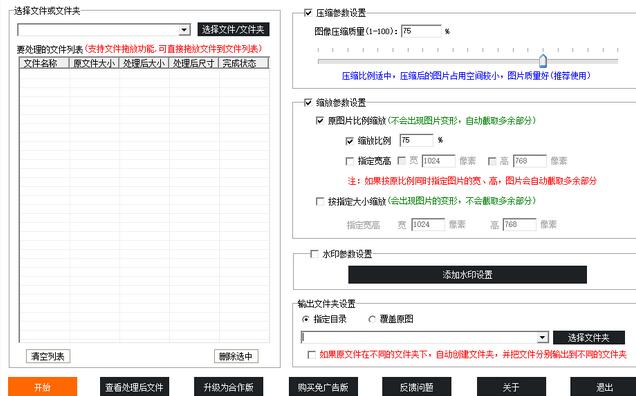Image resolution: width=636 pixels, height=396 pixels.
Task: Click the 处理后大小 column header
Action: click(x=144, y=63)
